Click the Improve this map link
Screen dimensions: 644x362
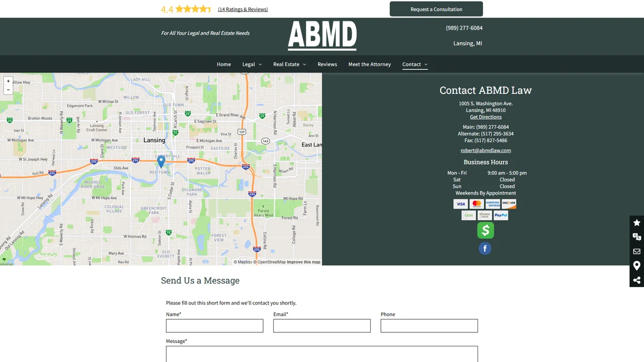tap(304, 262)
